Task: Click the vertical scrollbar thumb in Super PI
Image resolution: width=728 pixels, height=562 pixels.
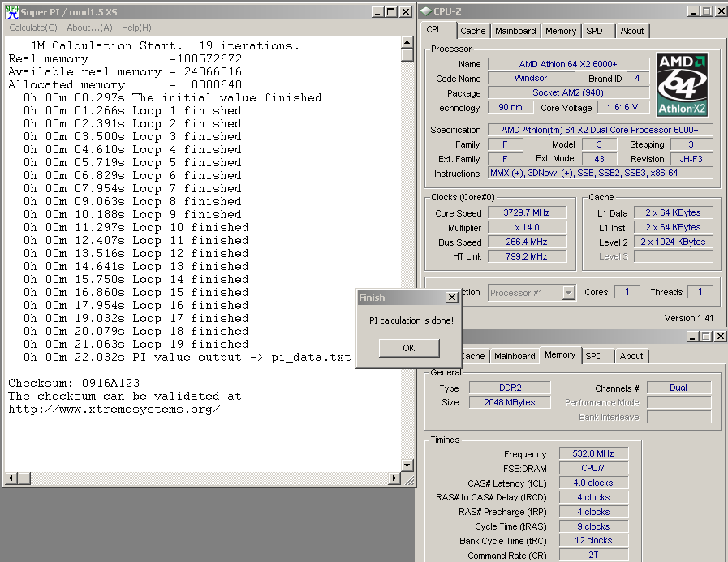Action: [x=407, y=55]
